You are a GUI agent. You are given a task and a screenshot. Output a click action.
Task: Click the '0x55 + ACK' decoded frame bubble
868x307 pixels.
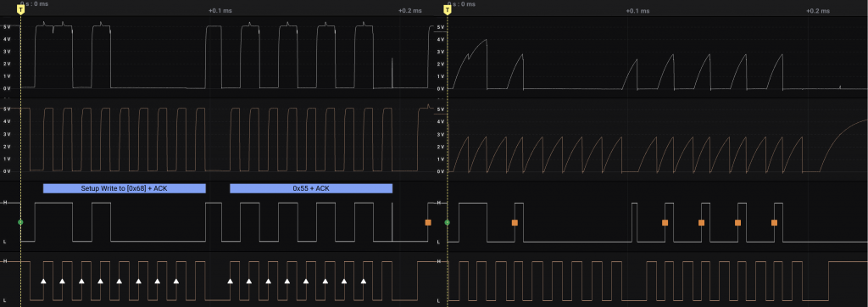[310, 188]
